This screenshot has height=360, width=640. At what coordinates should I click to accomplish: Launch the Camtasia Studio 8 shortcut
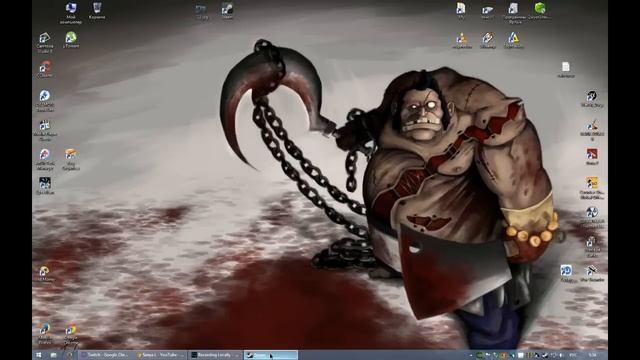45,42
